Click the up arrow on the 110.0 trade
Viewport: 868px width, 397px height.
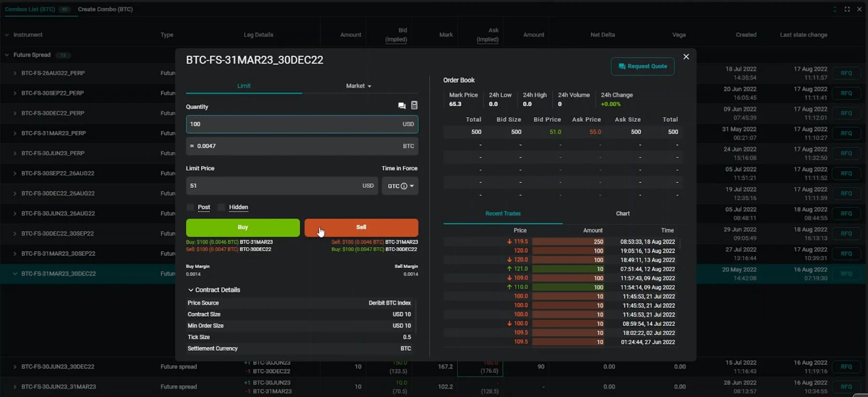(x=509, y=287)
